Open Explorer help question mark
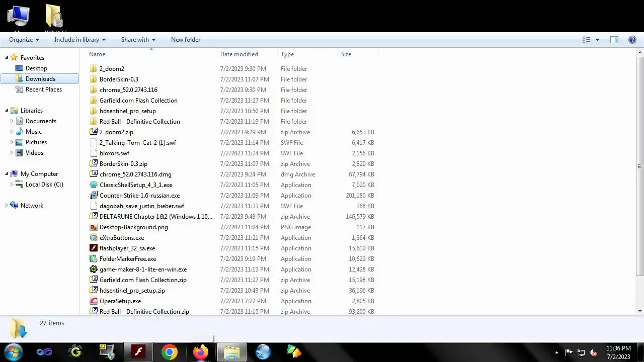Screen dimensions: 644x362 tap(632, 40)
